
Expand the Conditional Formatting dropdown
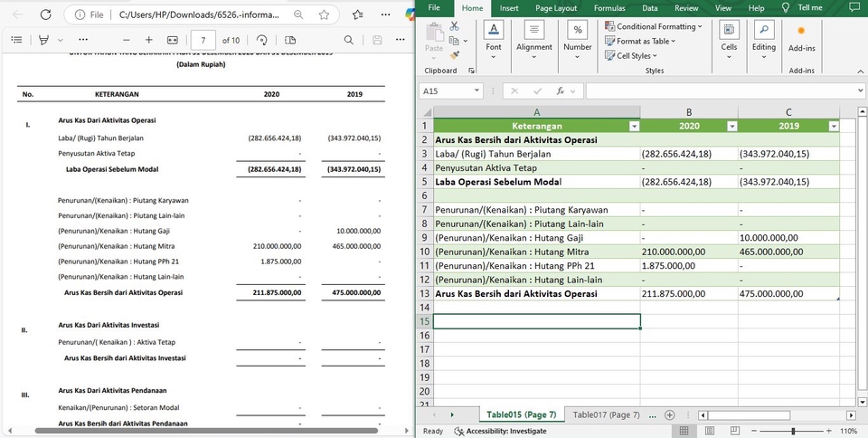click(699, 27)
